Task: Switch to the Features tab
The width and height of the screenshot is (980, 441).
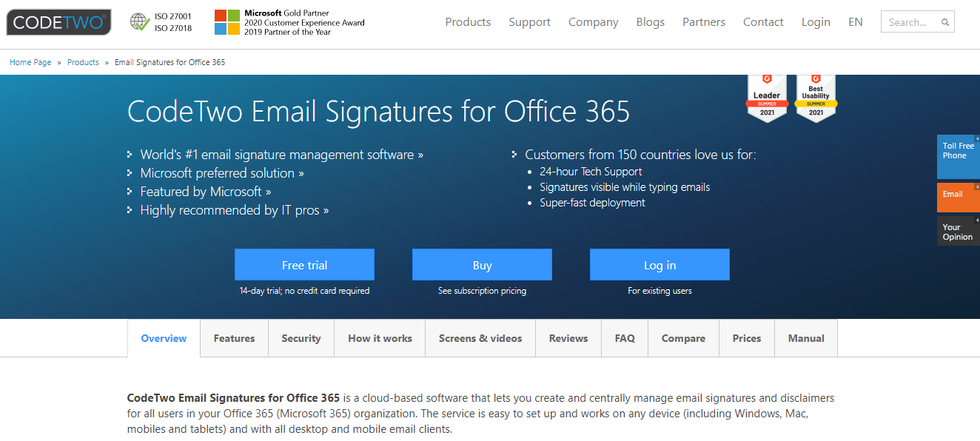Action: point(234,338)
